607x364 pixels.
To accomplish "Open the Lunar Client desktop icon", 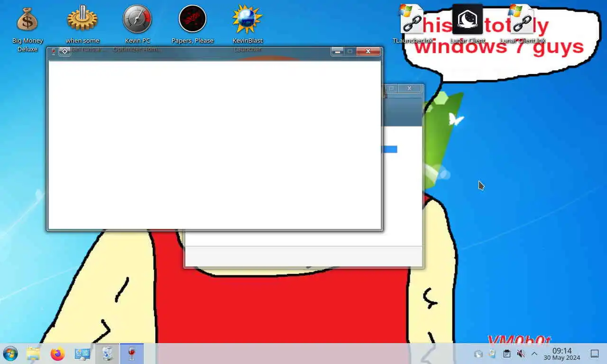I will pyautogui.click(x=468, y=25).
